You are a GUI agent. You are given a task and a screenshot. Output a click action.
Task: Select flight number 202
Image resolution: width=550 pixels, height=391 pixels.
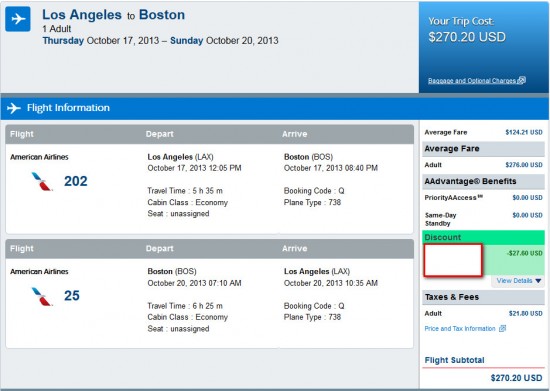click(75, 181)
